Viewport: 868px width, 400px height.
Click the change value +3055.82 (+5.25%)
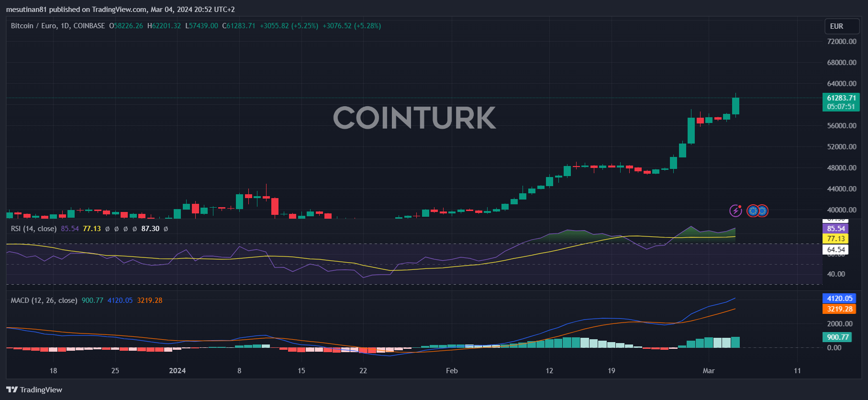click(289, 26)
